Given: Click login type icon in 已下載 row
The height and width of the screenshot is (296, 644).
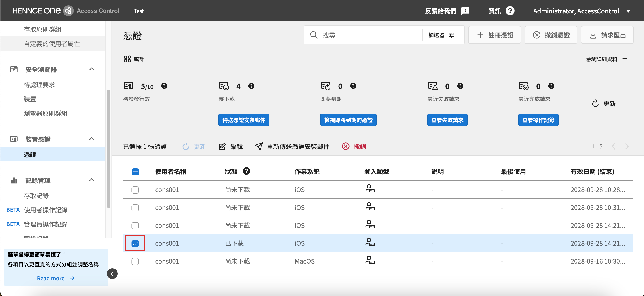Looking at the screenshot, I should (370, 242).
